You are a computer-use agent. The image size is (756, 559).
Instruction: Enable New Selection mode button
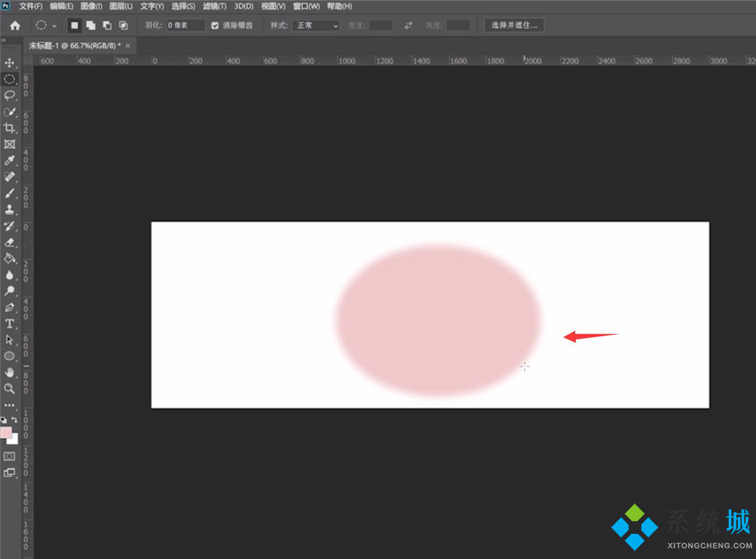74,26
